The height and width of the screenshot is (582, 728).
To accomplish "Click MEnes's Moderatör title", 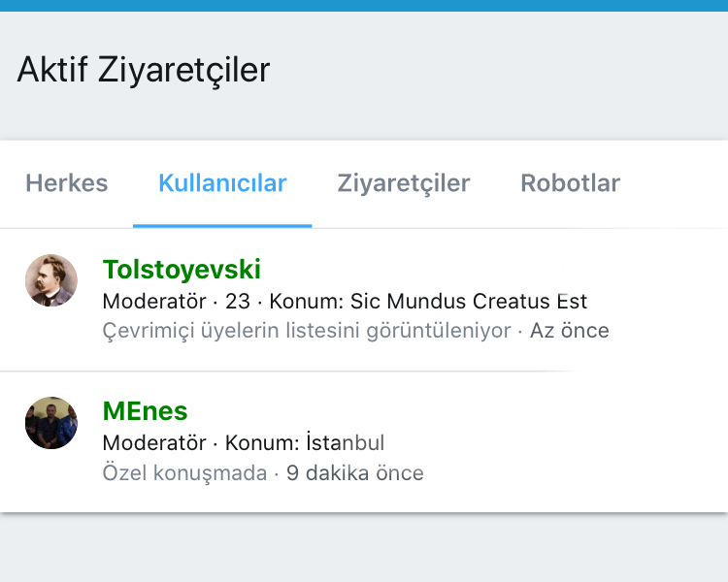I will (x=154, y=443).
